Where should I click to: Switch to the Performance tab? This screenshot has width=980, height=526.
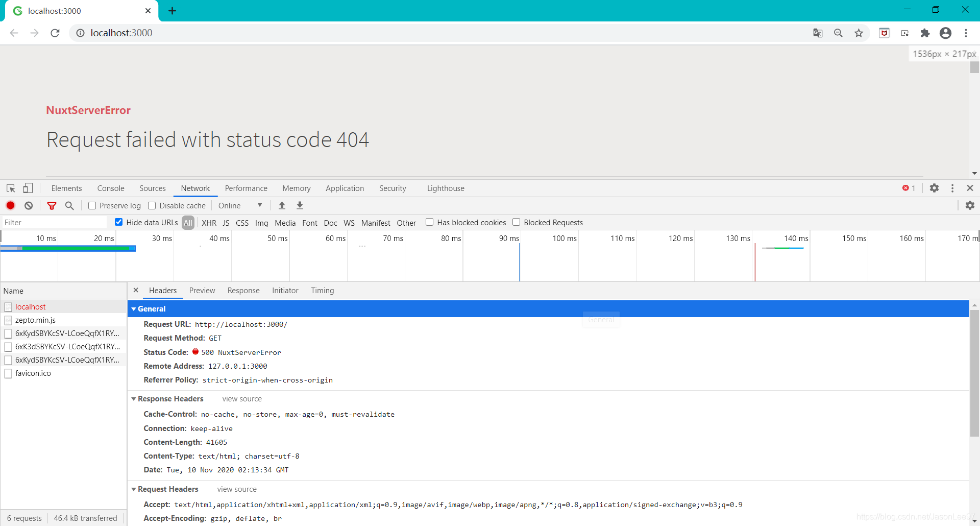tap(246, 188)
